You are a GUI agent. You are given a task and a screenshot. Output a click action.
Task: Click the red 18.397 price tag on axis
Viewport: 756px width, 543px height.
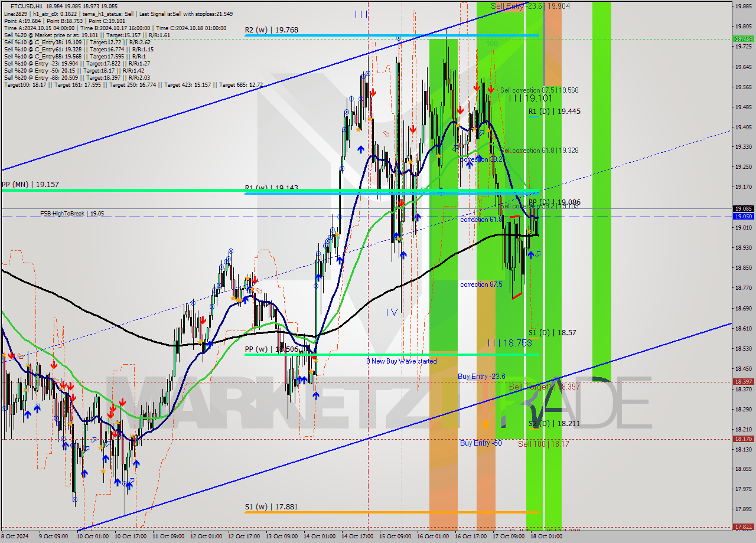(x=743, y=381)
